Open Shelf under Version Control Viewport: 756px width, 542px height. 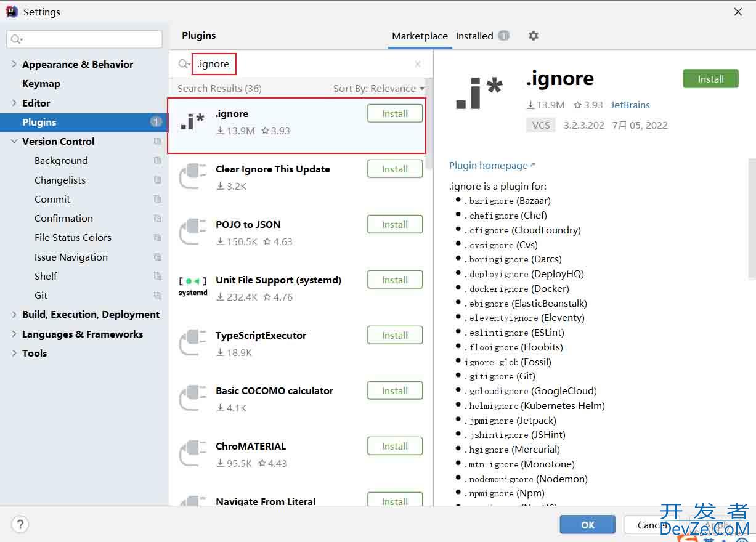pos(46,276)
